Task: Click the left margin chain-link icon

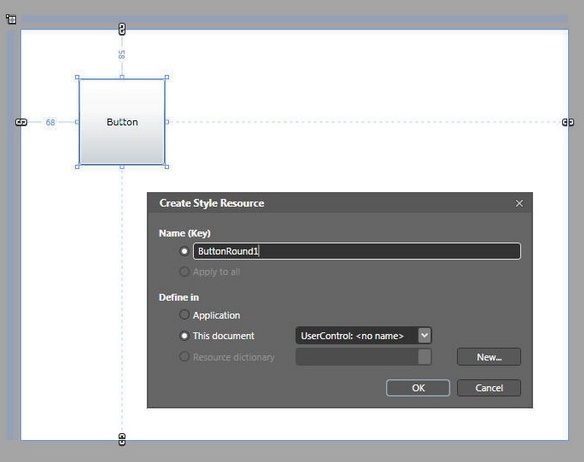Action: coord(21,122)
